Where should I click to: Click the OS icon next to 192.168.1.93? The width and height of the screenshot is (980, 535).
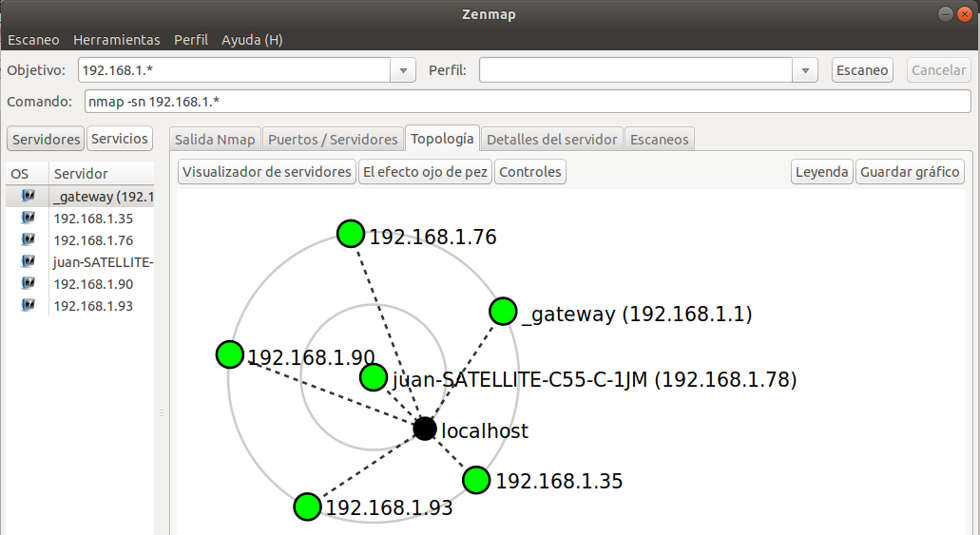click(x=29, y=306)
